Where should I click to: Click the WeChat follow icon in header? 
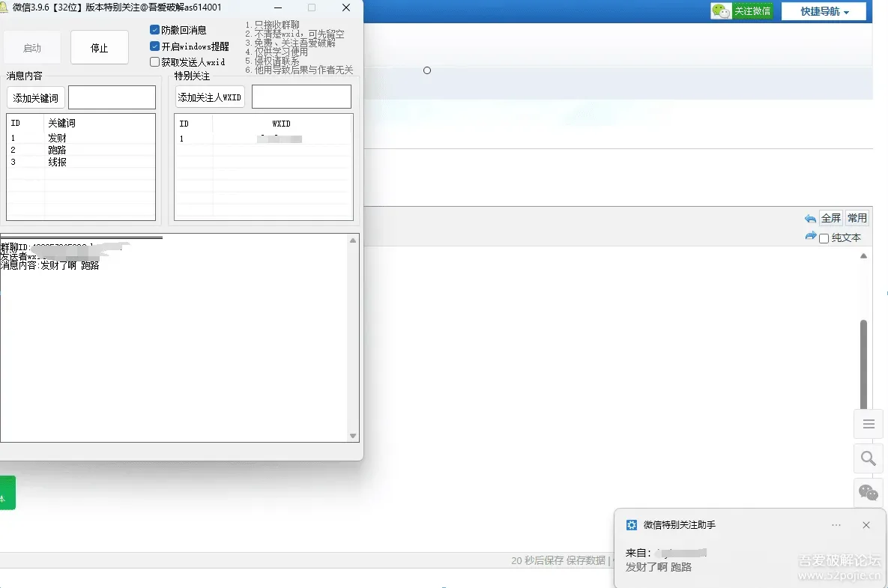click(721, 10)
